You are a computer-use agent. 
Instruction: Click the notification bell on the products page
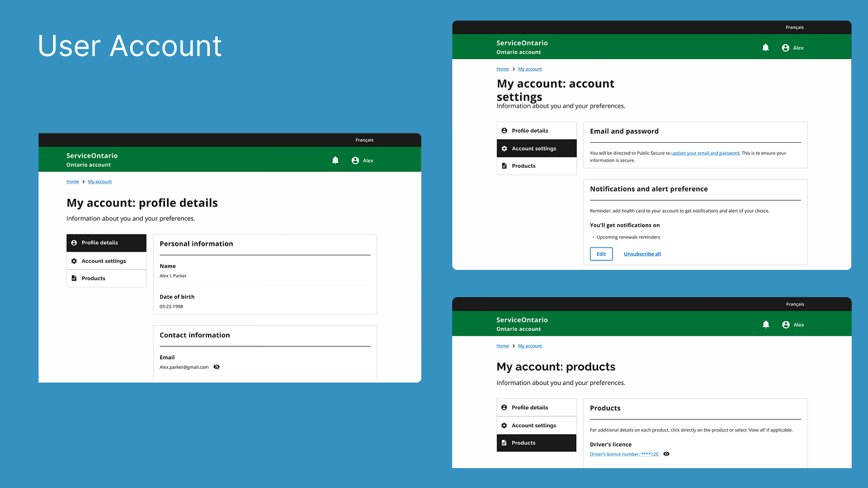point(766,325)
